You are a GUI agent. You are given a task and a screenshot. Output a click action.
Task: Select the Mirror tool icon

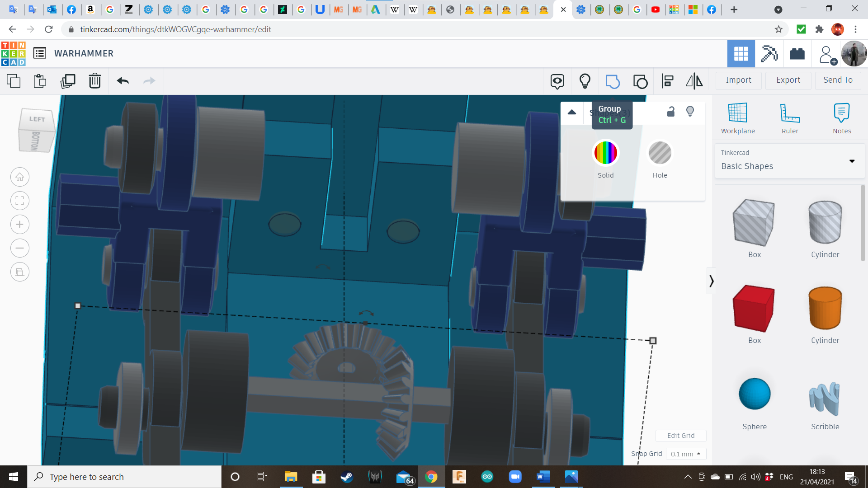pyautogui.click(x=694, y=81)
